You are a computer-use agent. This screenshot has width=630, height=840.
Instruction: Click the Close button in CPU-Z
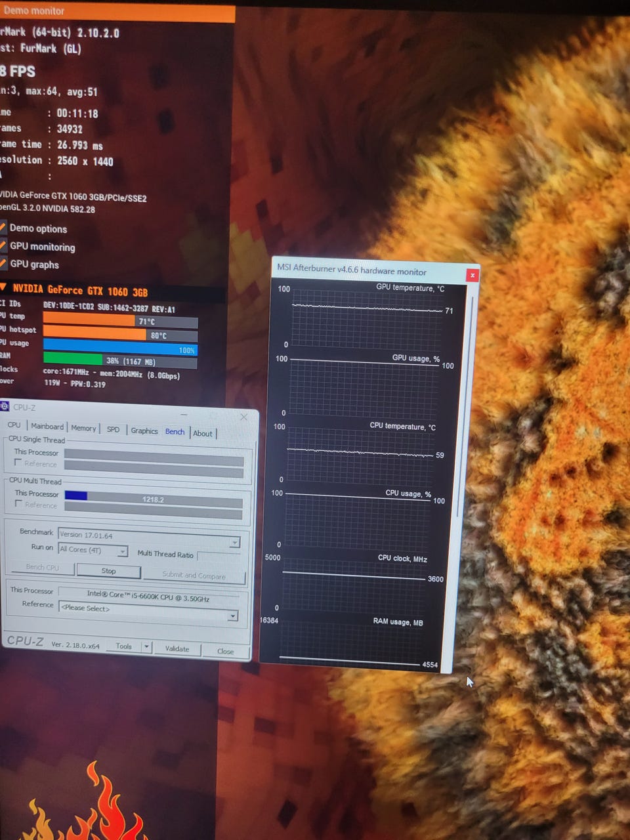[226, 651]
